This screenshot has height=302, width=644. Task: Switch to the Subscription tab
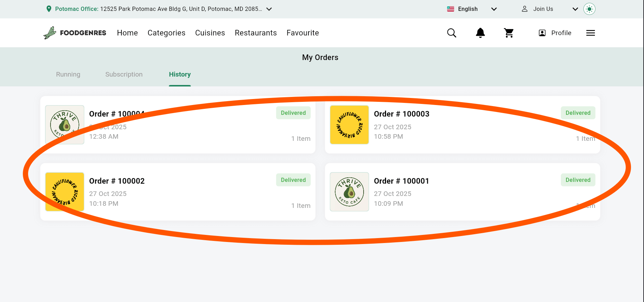124,74
